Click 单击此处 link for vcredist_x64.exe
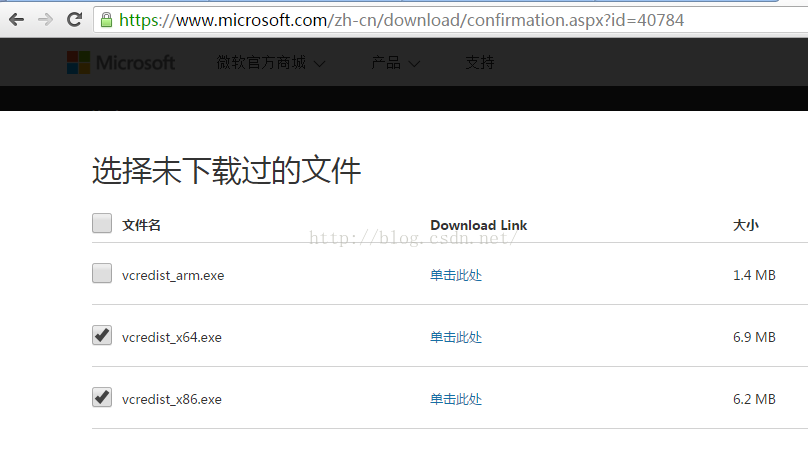Screen dimensions: 808x455 pyautogui.click(x=456, y=337)
